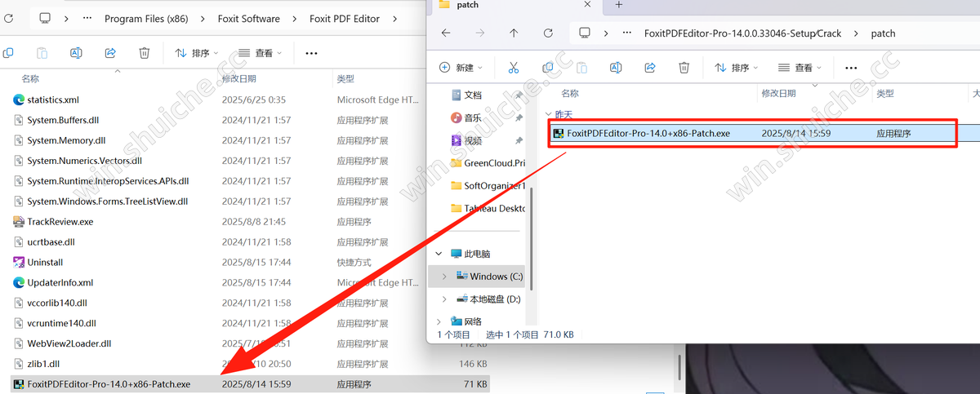Click Foxit Software breadcrumb
980x394 pixels.
pyautogui.click(x=249, y=18)
